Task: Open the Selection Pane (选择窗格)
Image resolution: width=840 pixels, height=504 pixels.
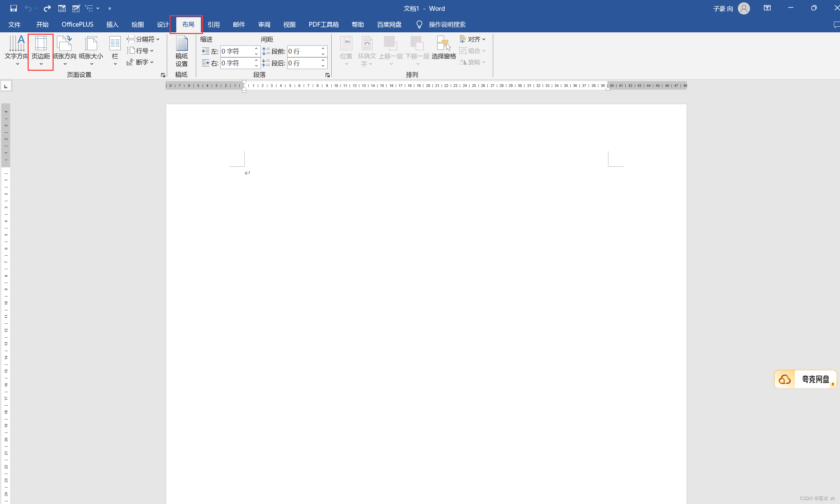Action: tap(444, 48)
